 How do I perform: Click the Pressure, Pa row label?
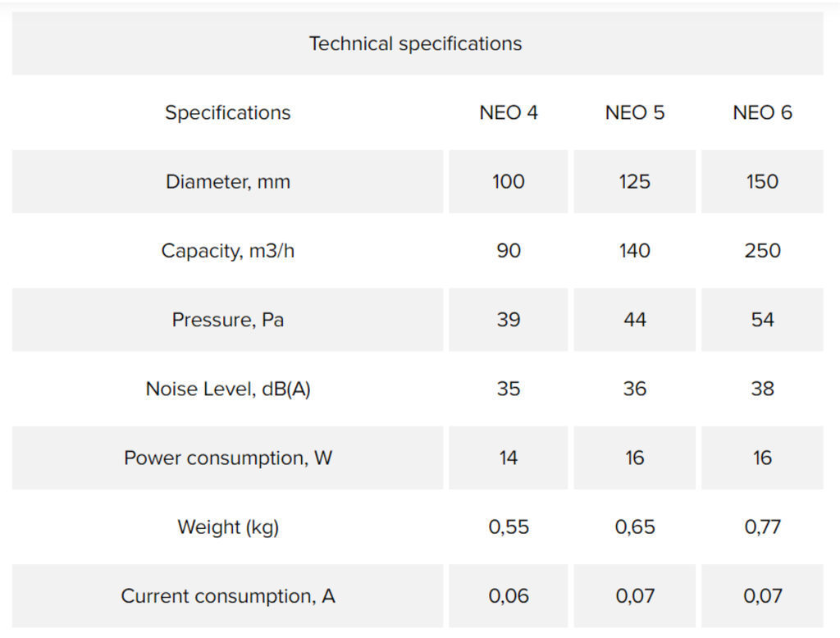[x=228, y=320]
